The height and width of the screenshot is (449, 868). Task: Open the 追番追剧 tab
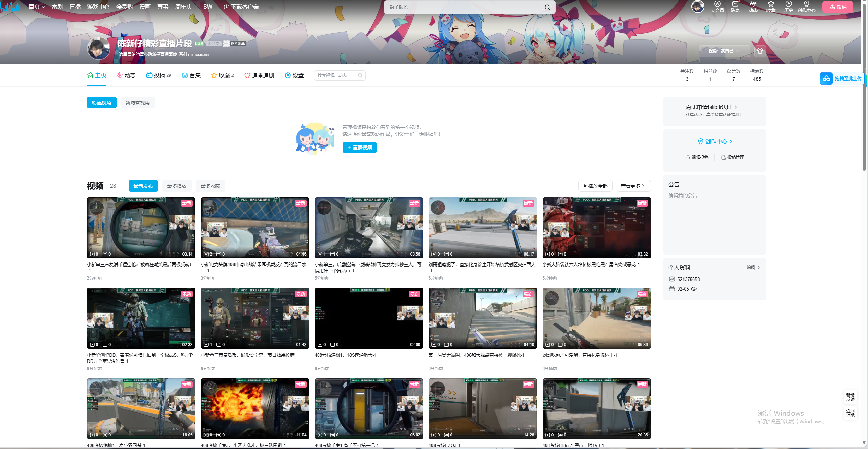[259, 75]
